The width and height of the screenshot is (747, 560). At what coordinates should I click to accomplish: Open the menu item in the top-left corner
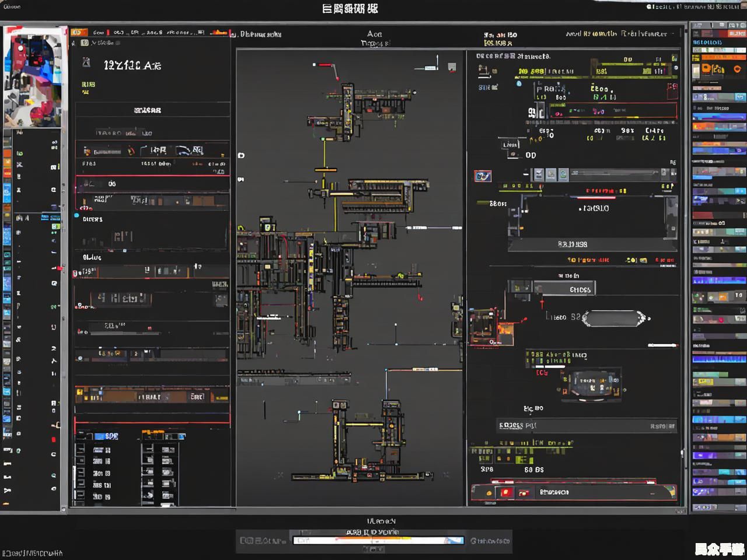[x=12, y=6]
